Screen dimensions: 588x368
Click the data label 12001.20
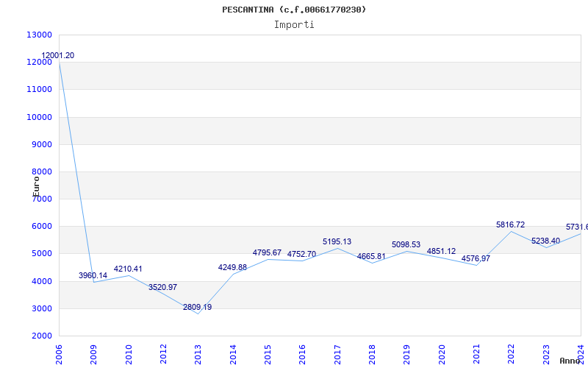tap(58, 56)
